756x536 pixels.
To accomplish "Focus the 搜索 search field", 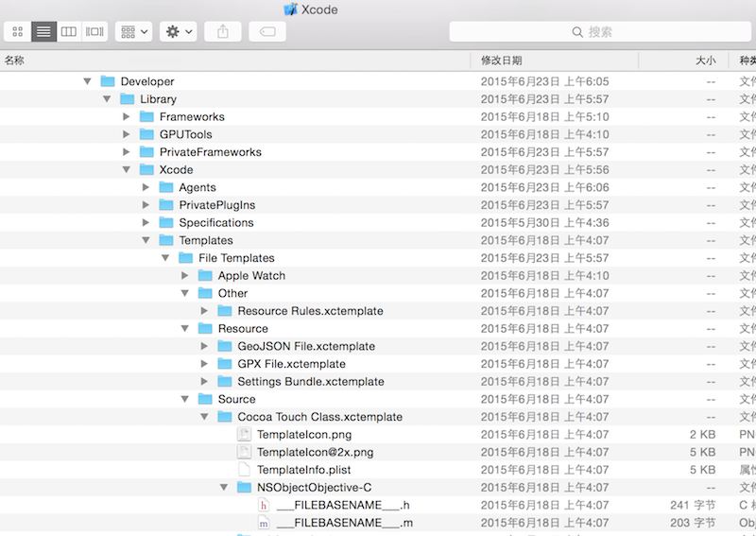I will point(600,32).
